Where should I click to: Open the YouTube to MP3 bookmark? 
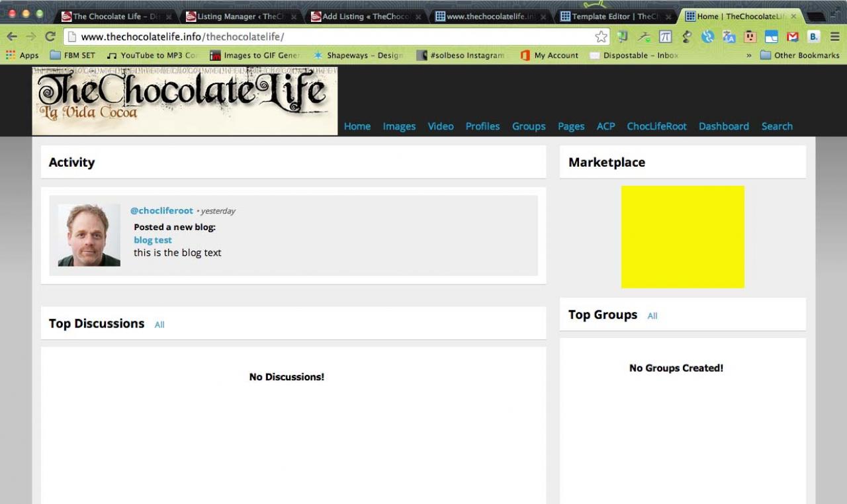[152, 56]
